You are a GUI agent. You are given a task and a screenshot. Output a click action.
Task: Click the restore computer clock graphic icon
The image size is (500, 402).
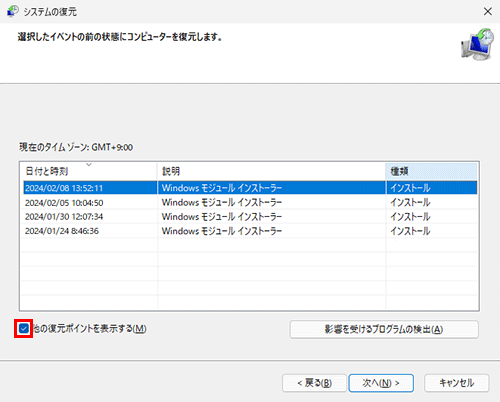(477, 45)
